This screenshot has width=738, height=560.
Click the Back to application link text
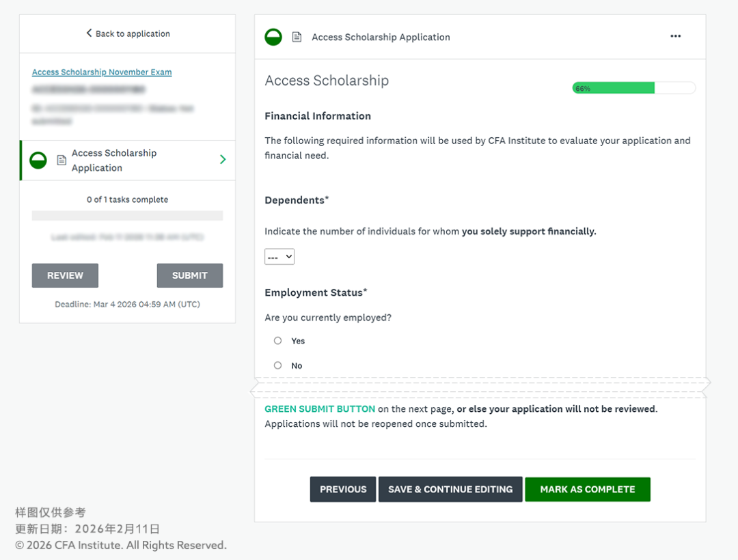pyautogui.click(x=133, y=33)
